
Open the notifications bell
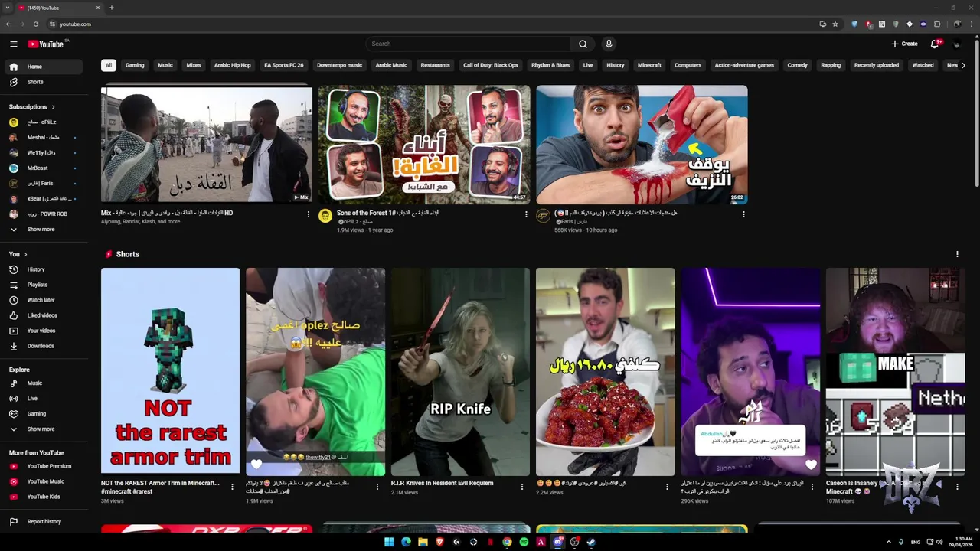coord(935,44)
